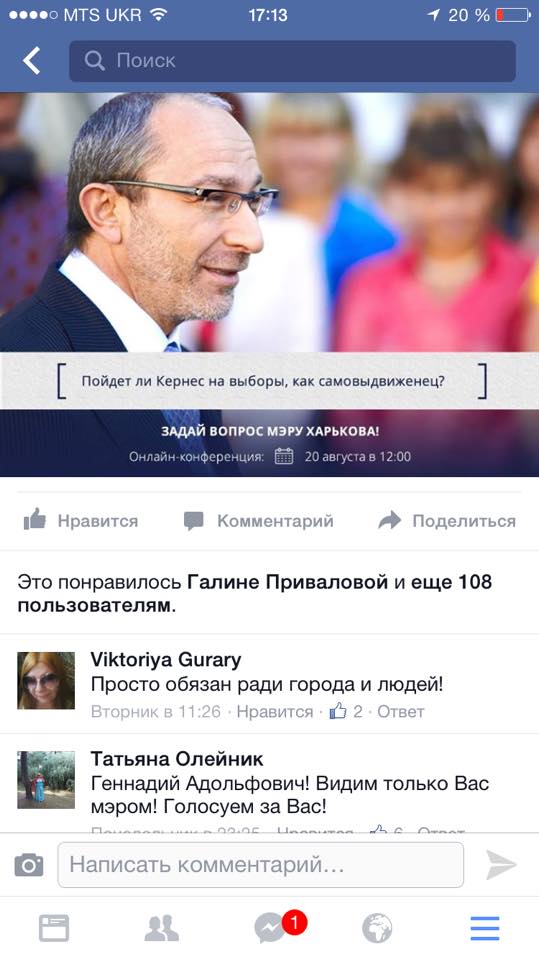The image size is (539, 960).
Task: Open the globe notifications tab
Action: 377,928
